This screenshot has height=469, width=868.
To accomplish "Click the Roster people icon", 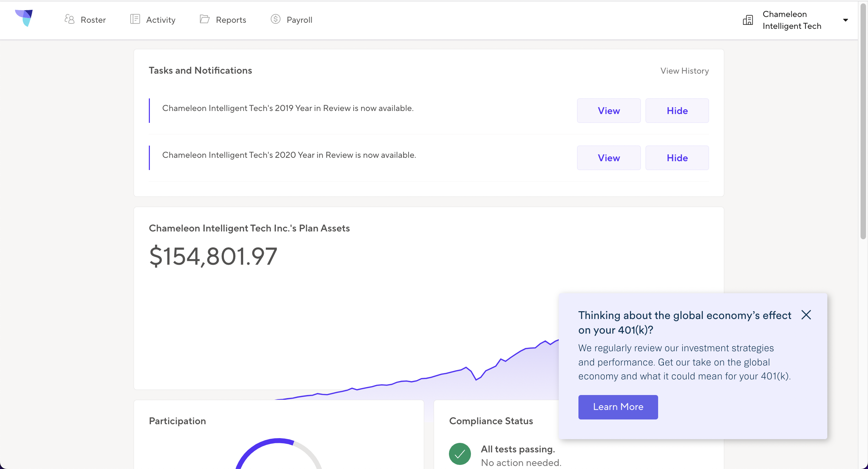I will tap(70, 19).
